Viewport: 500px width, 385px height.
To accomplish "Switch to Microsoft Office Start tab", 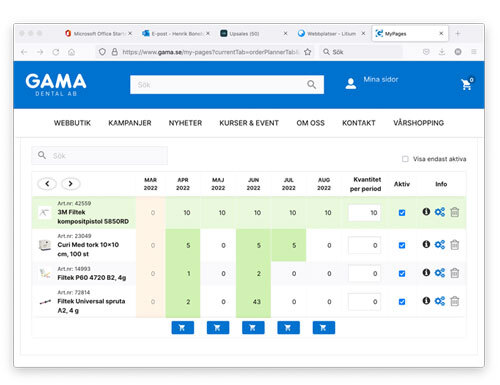I will [x=98, y=34].
